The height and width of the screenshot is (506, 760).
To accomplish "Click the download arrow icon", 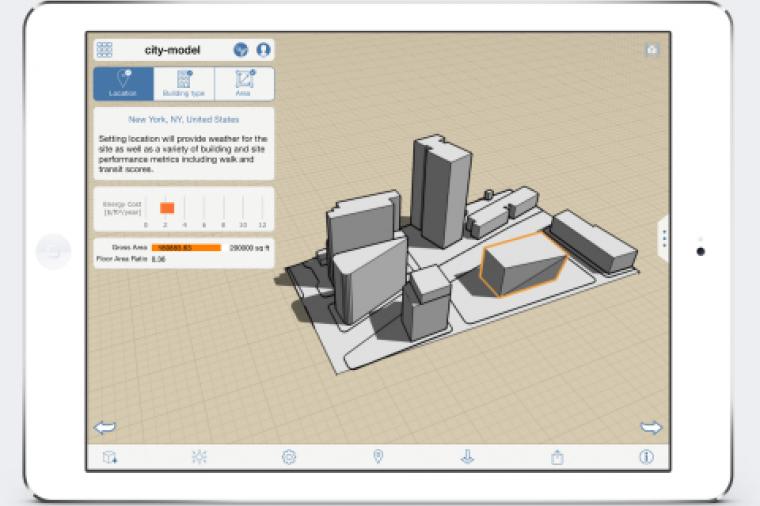I will pyautogui.click(x=467, y=457).
